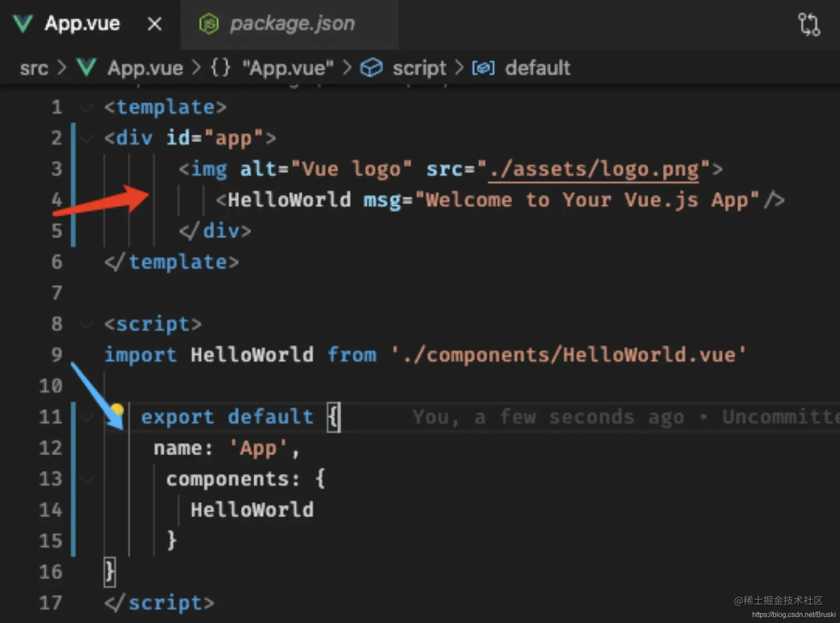Select the "App.vue" braces breadcrumb
The width and height of the screenshot is (840, 623).
pos(288,68)
